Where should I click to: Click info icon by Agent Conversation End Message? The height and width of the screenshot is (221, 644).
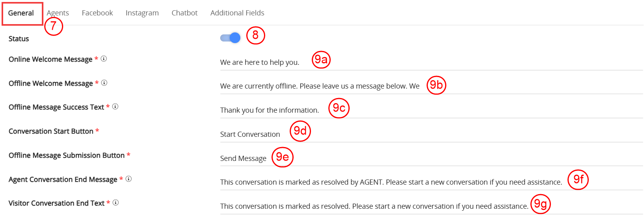[129, 179]
